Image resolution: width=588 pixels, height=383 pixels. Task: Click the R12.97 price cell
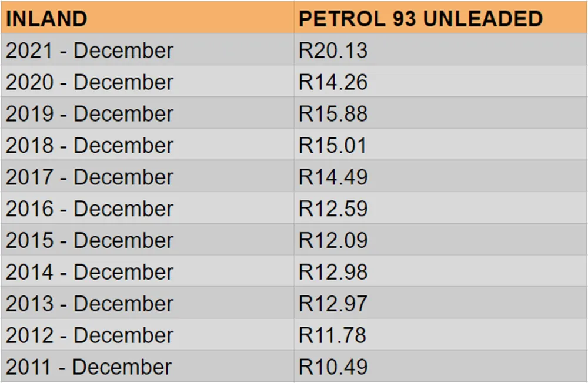(440, 303)
